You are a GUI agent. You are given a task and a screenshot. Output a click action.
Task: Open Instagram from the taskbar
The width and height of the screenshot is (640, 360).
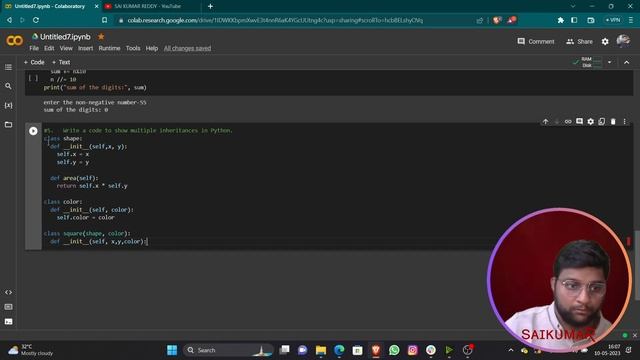pyautogui.click(x=413, y=350)
